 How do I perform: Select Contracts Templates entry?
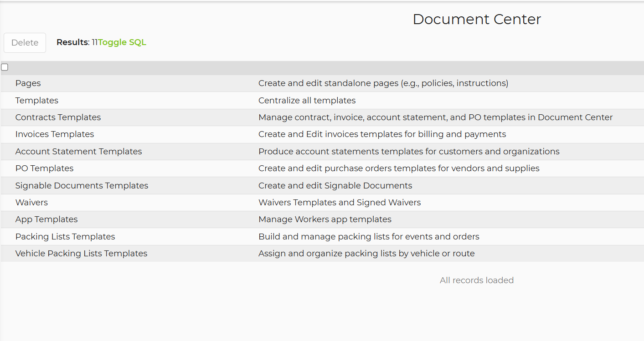click(x=58, y=117)
